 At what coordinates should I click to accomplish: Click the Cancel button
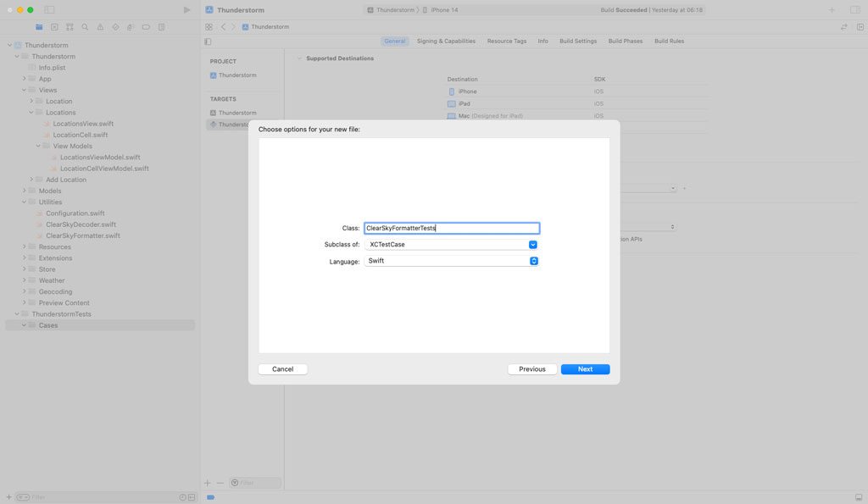point(282,369)
